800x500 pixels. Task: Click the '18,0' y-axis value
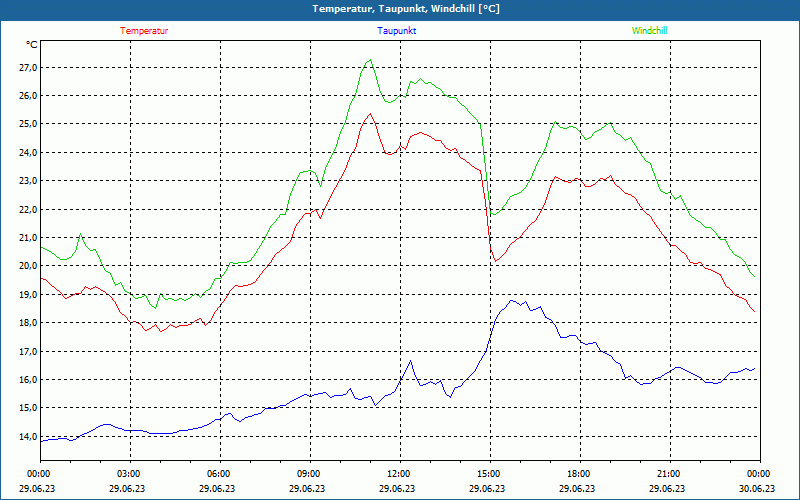[29, 322]
